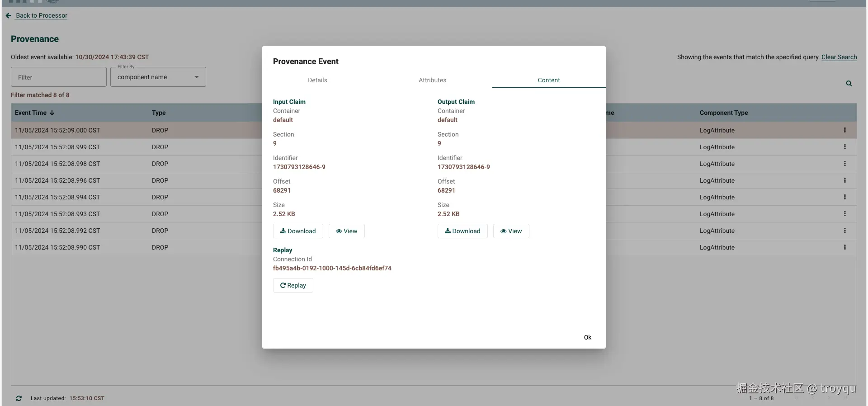
Task: Open the Filter By component name dropdown
Action: pyautogui.click(x=158, y=77)
